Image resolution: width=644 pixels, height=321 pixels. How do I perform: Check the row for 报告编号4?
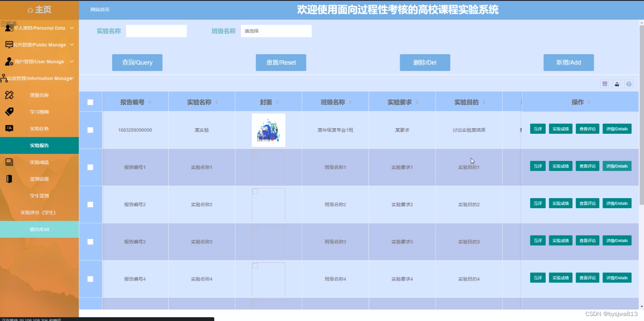tap(90, 279)
